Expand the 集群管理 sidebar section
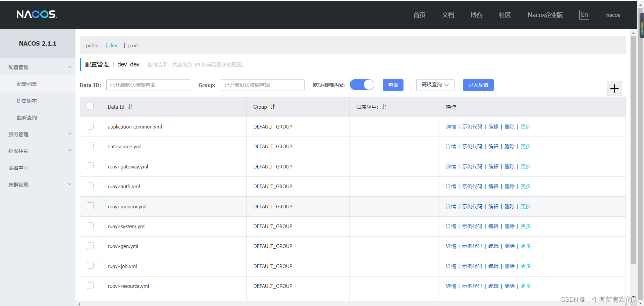This screenshot has width=644, height=306. pyautogui.click(x=38, y=185)
